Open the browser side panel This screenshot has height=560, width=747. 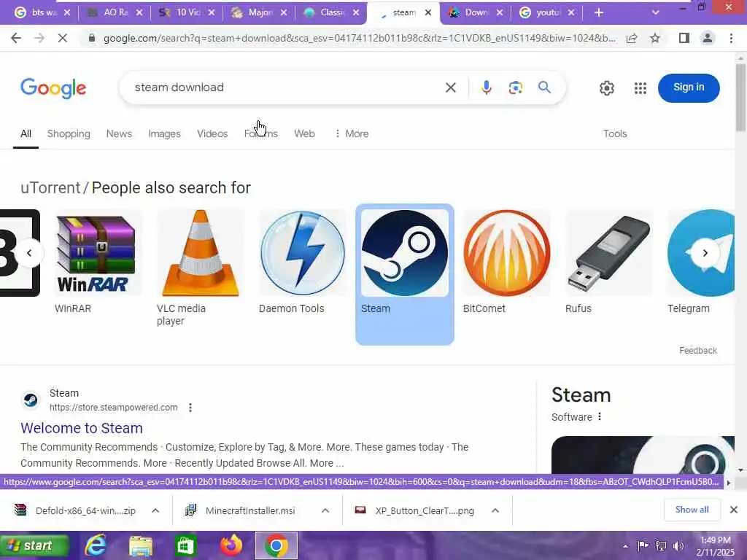(684, 38)
